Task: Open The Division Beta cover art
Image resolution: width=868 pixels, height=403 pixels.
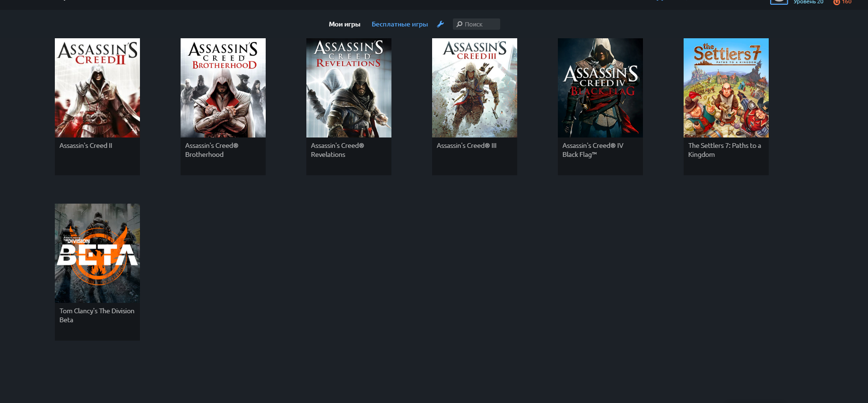Action: [x=97, y=253]
